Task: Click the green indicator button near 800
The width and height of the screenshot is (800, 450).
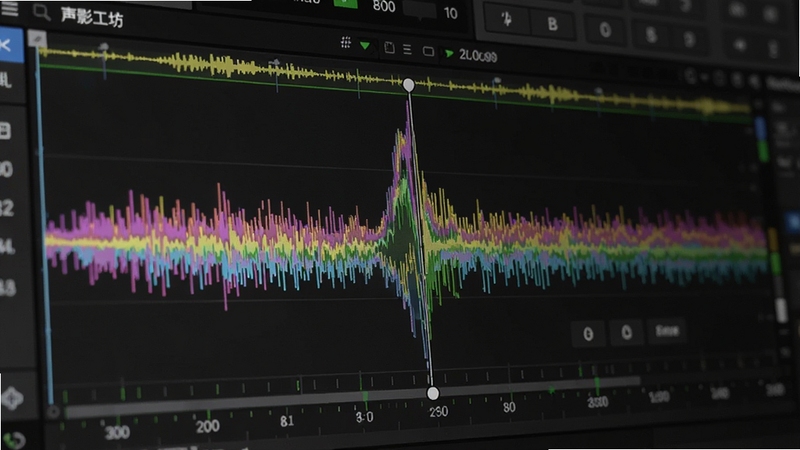Action: point(345,3)
